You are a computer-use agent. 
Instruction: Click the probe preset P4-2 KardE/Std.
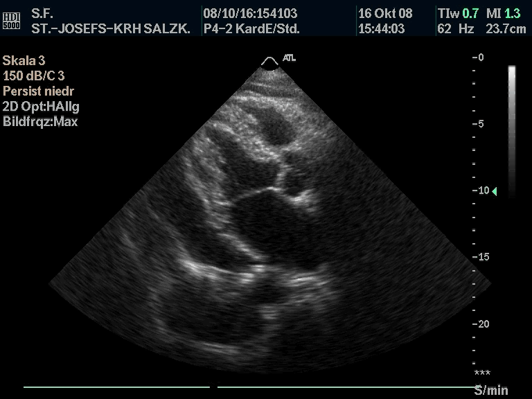[x=251, y=29]
